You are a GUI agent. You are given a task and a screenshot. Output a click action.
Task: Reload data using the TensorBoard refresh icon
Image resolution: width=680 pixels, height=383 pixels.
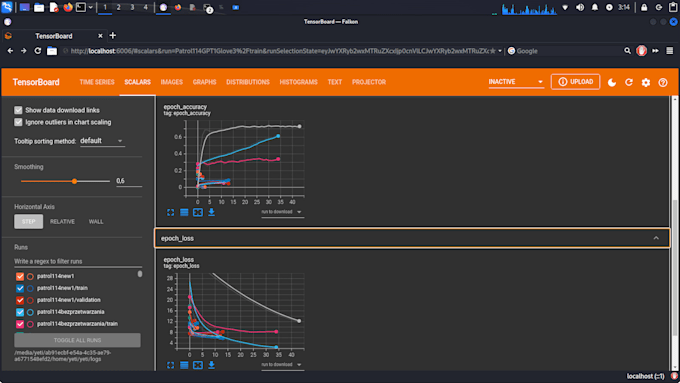[628, 82]
